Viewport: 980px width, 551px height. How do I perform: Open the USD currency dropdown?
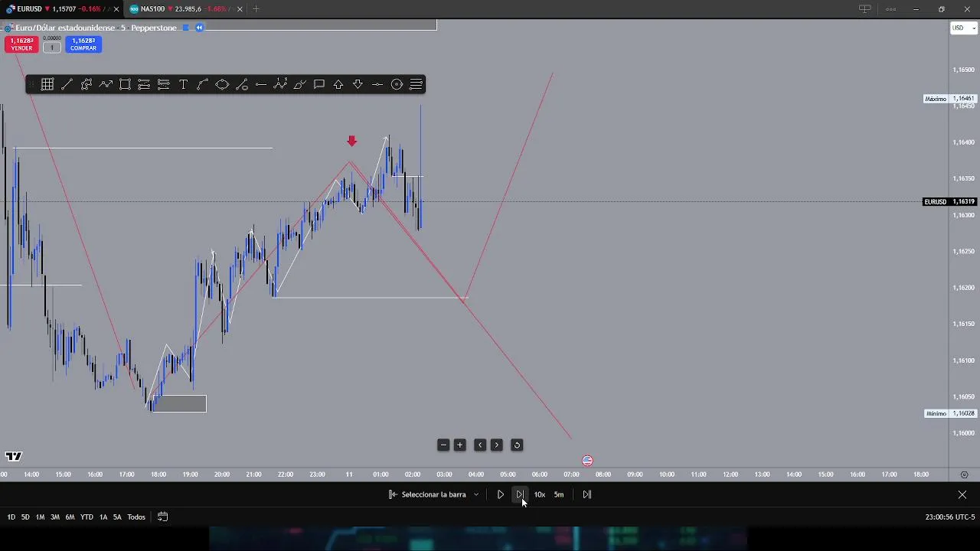coord(963,28)
